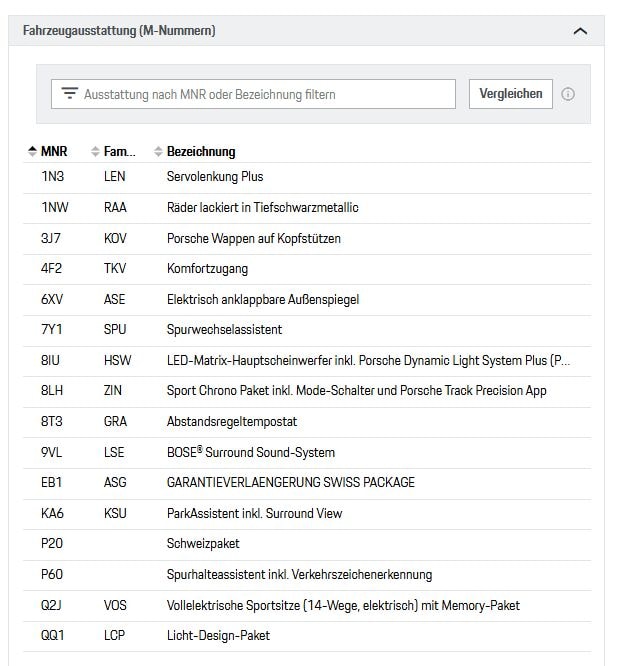Select ParkAssistent inkl. Surround View

(x=254, y=514)
